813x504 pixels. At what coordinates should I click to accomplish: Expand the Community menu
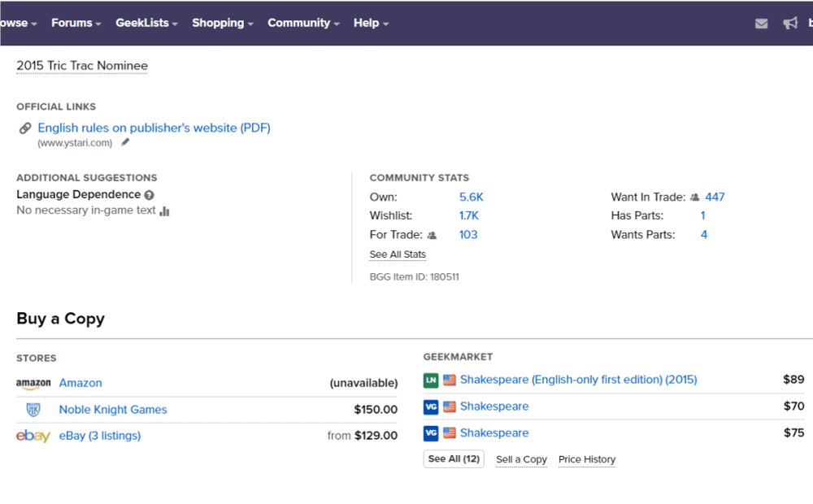[303, 23]
